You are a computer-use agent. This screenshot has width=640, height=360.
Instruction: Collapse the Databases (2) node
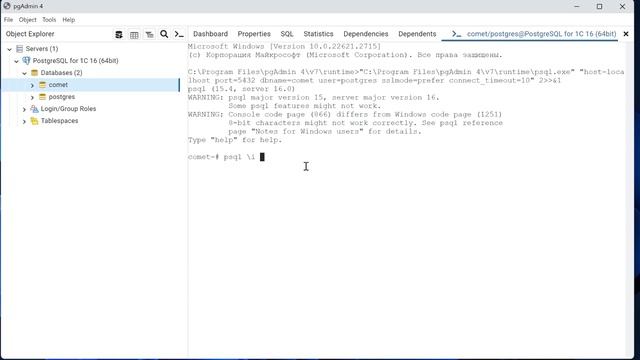click(24, 73)
